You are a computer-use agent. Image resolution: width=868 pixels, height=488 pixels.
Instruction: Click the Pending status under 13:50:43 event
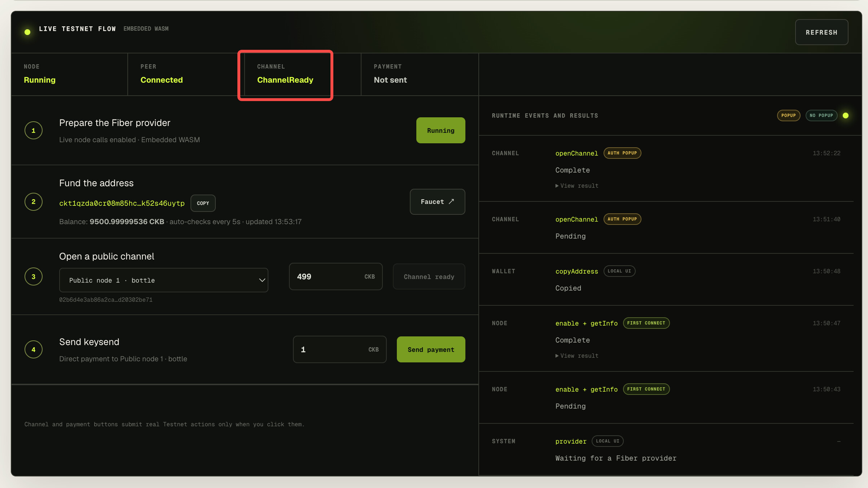click(570, 406)
